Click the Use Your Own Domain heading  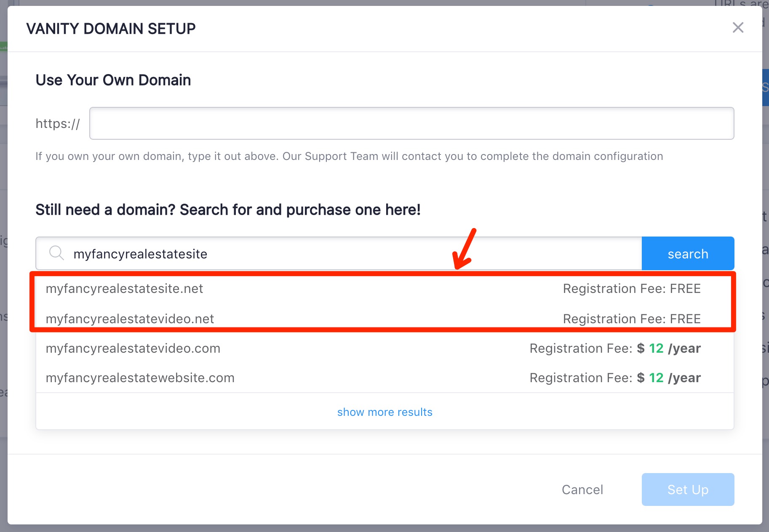(113, 80)
